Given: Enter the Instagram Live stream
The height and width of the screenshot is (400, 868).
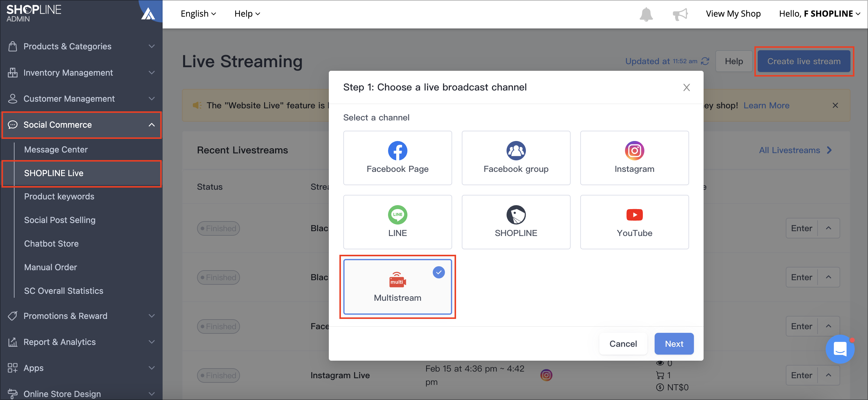Looking at the screenshot, I should tap(801, 375).
